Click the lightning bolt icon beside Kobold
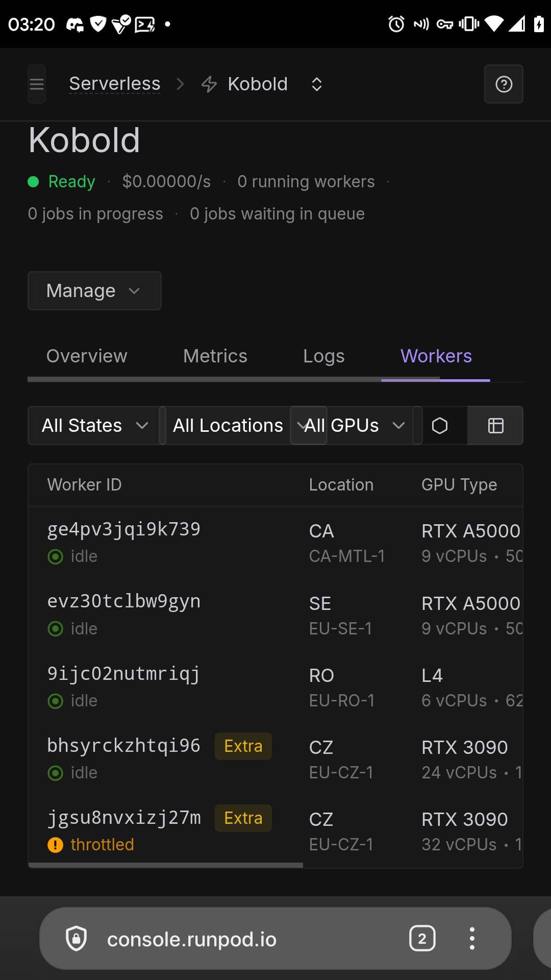Screen dimensions: 551x980 pyautogui.click(x=209, y=84)
